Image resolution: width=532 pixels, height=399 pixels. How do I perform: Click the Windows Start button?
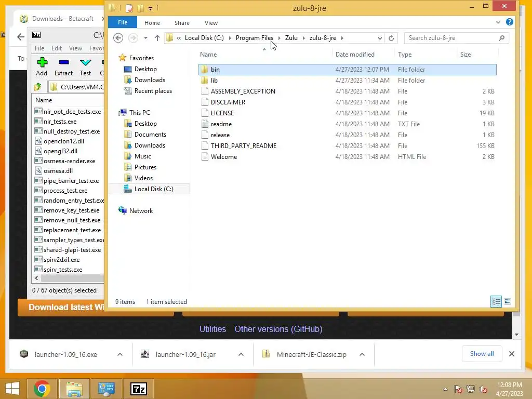12,389
